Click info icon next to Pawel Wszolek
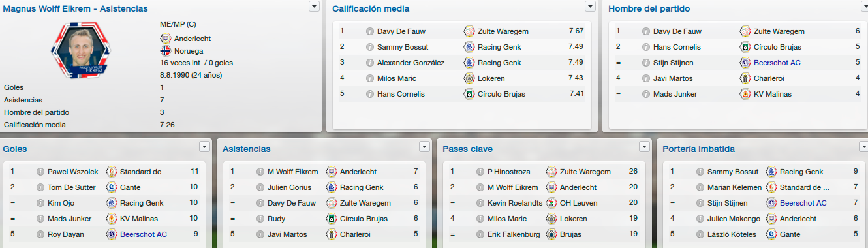Screen dimensions: 868x248 click(x=40, y=172)
